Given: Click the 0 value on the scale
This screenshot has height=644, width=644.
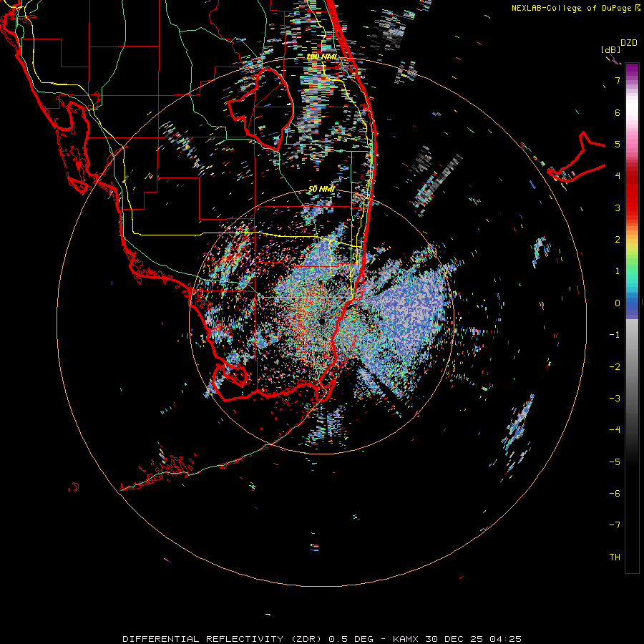Looking at the screenshot, I should 618,303.
